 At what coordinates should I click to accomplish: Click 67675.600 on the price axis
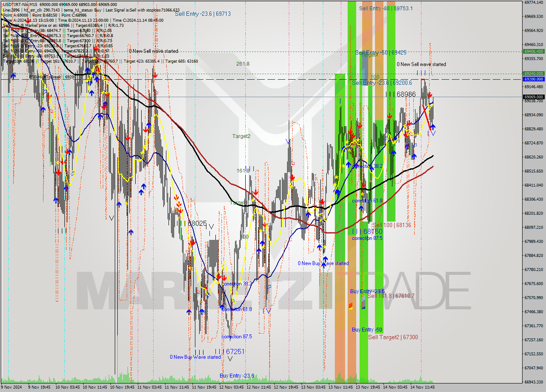pos(534,284)
